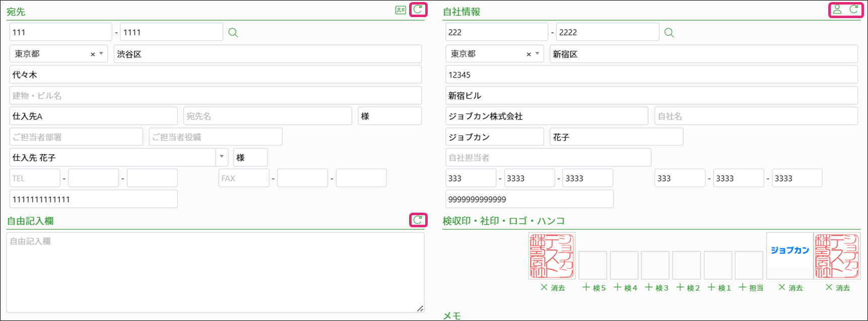Click the reload icon for 自由記入欄
868x321 pixels.
[418, 220]
